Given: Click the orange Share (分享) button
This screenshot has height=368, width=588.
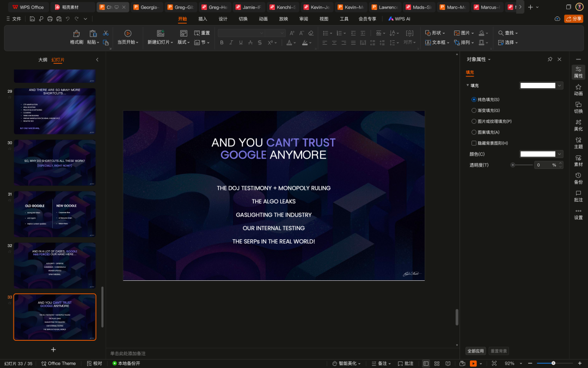Looking at the screenshot, I should coord(574,19).
